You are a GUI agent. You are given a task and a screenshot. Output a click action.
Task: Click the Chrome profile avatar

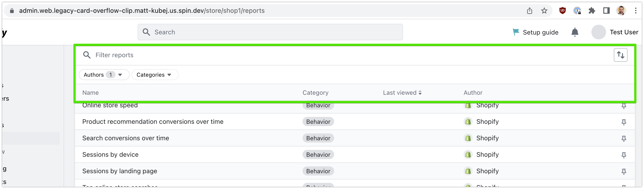click(x=621, y=11)
